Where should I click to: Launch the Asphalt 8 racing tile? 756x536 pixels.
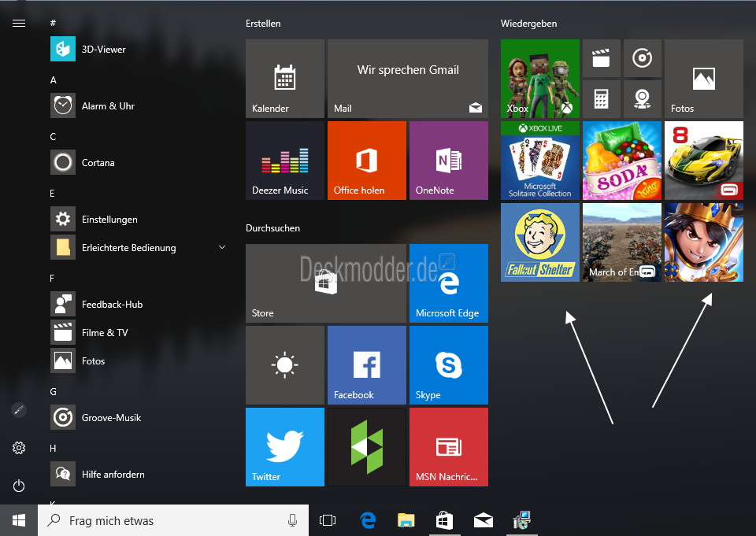coord(704,161)
